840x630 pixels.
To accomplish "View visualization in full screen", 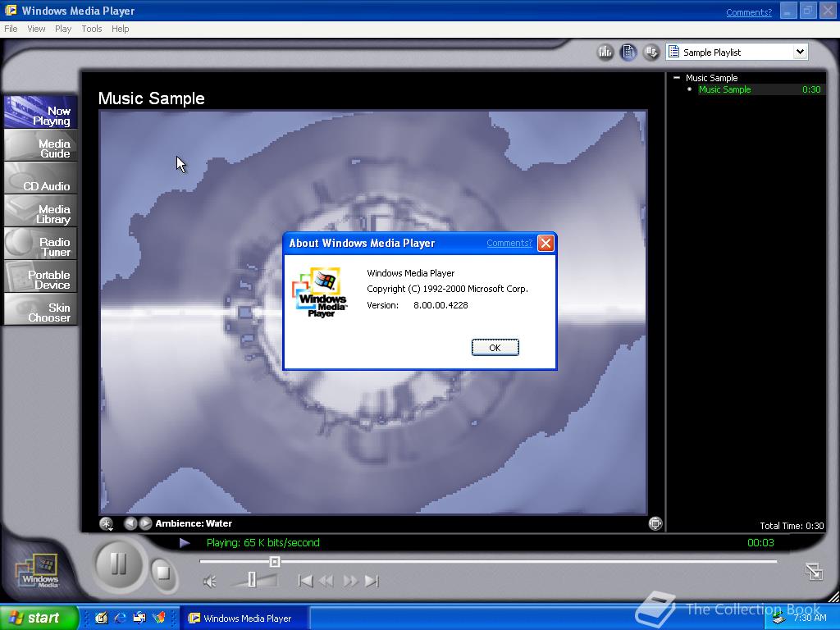I will [x=655, y=523].
